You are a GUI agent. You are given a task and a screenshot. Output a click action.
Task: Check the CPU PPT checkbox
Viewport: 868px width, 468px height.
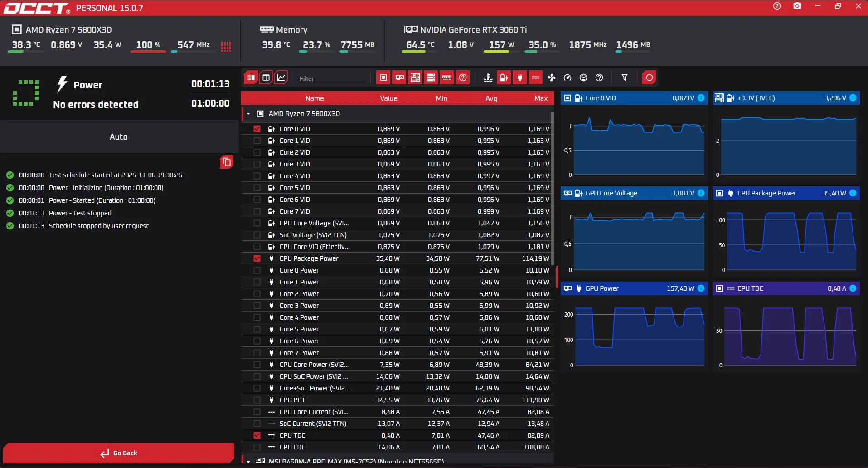(257, 400)
